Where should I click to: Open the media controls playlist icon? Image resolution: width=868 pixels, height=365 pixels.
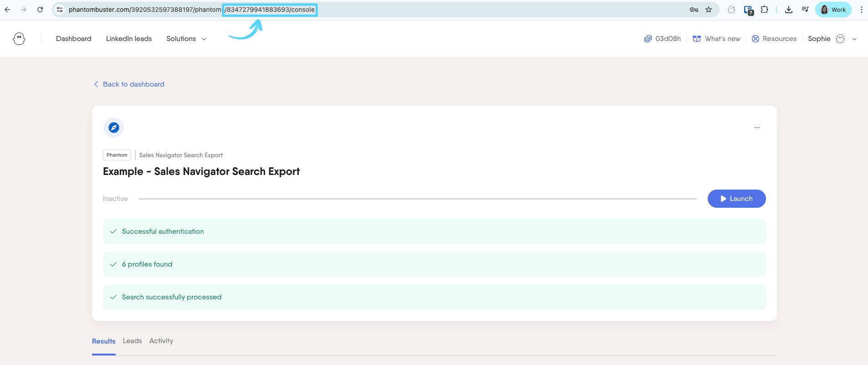click(805, 10)
